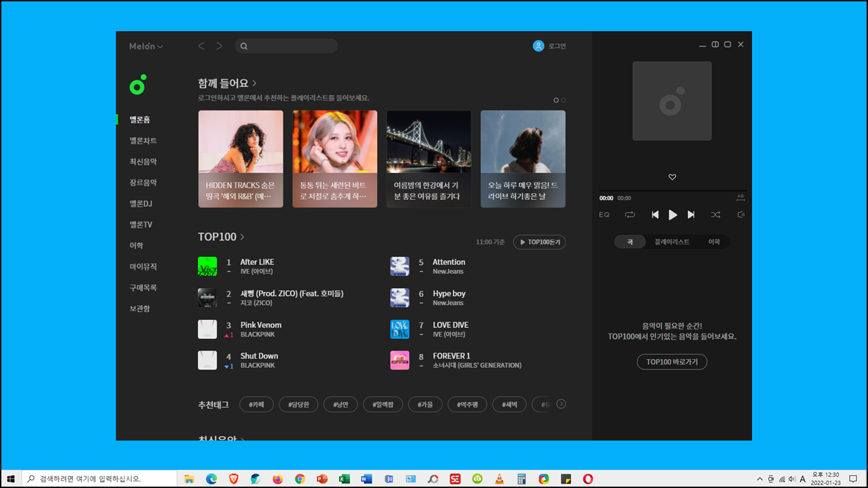Open 어학 in the sidebar
This screenshot has width=868, height=488.
coord(136,245)
